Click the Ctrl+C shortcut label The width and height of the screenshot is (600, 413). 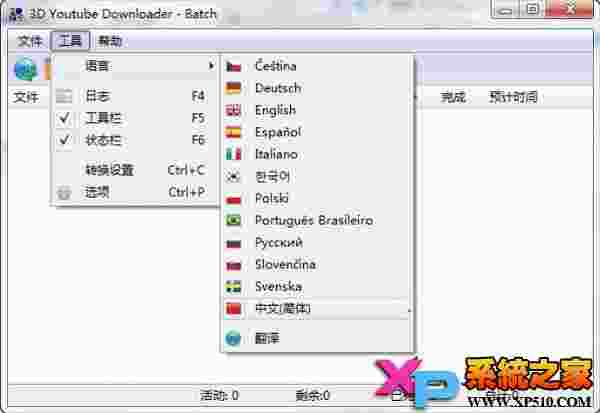[x=186, y=170]
